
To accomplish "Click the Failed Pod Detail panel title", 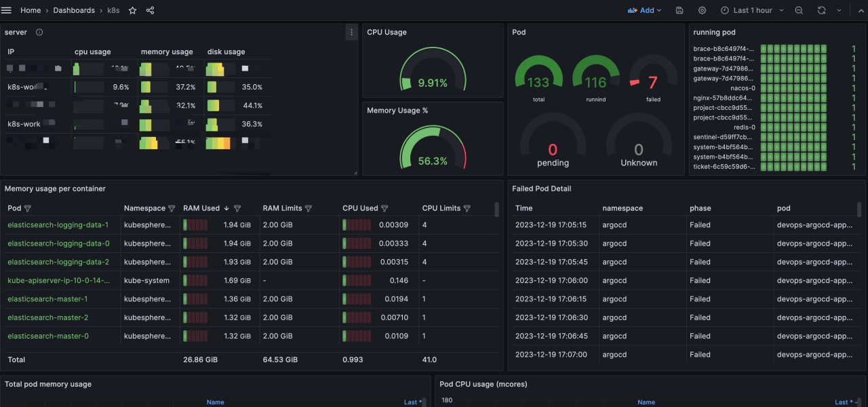I will point(542,189).
